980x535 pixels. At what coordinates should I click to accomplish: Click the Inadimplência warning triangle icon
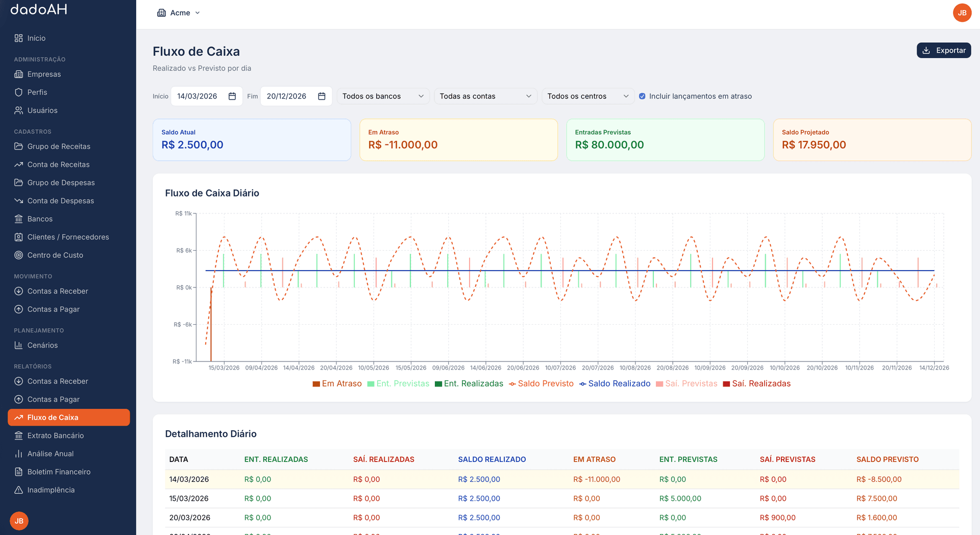[x=19, y=490]
